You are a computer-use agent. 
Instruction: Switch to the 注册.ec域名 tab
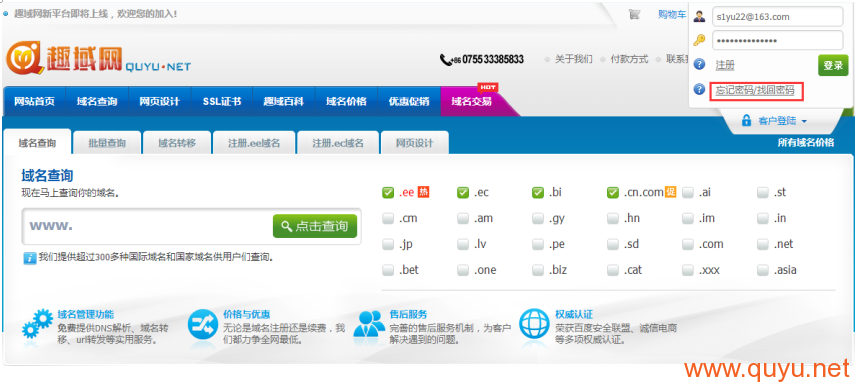pyautogui.click(x=338, y=143)
